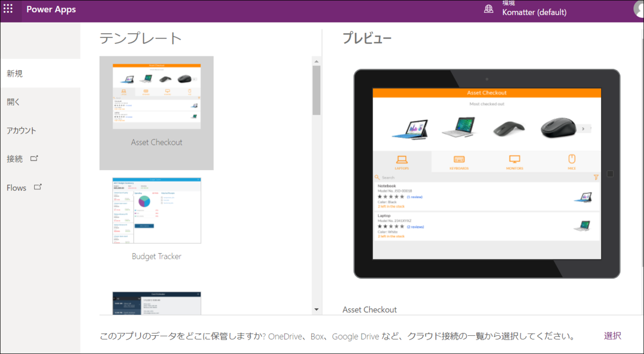
Task: Click the external link icon beside Flows
Action: (38, 187)
